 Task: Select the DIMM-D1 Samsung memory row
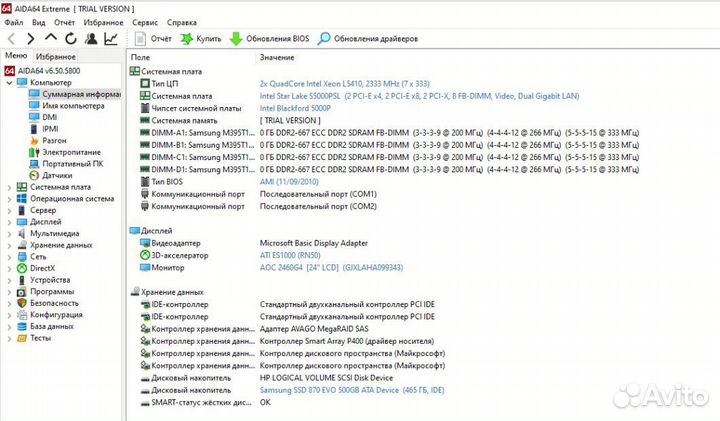(x=389, y=169)
